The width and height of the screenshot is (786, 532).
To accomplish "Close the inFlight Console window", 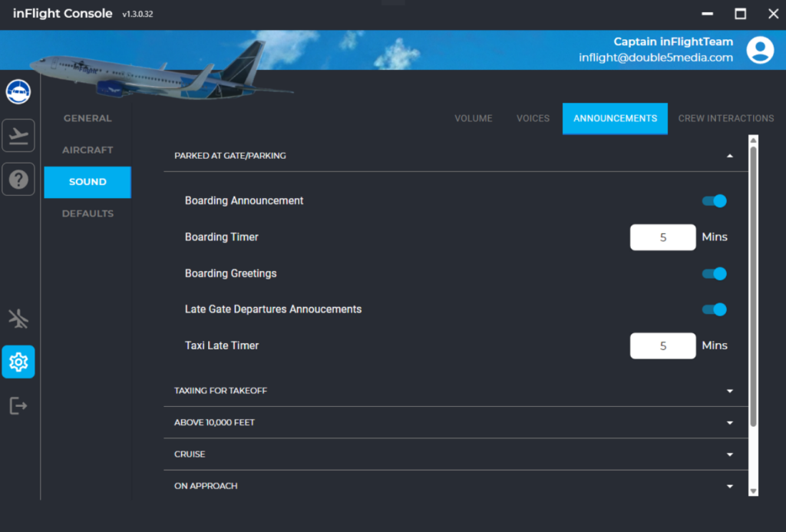I will (x=774, y=14).
